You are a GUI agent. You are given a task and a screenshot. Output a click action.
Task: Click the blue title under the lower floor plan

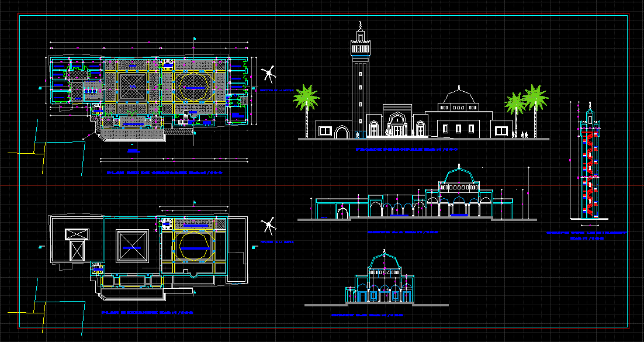coord(147,313)
